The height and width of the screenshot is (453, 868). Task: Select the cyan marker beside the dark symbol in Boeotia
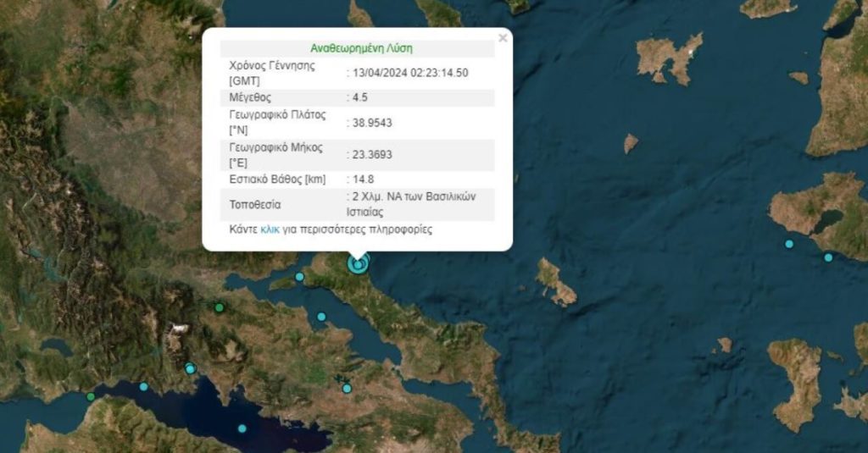[347, 389]
